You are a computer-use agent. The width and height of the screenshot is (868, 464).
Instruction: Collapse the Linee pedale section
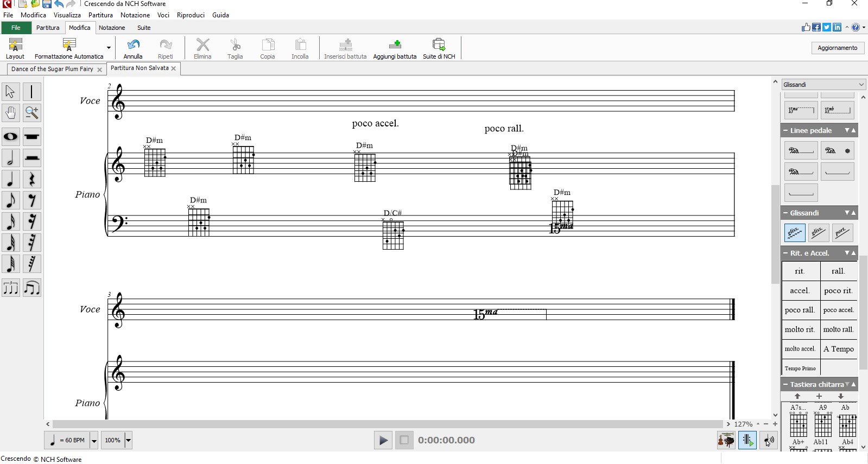point(785,130)
